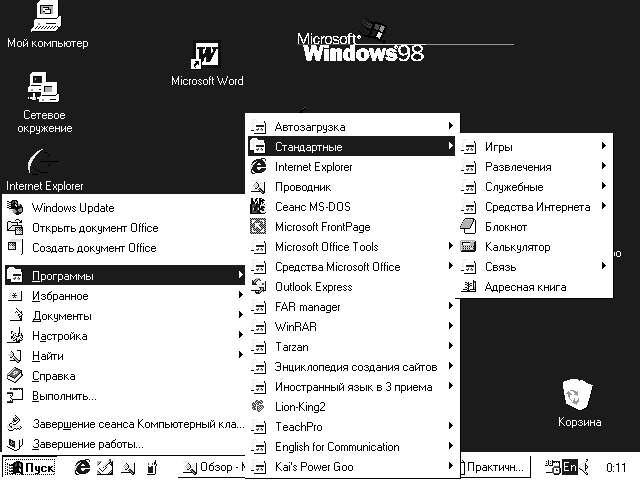The width and height of the screenshot is (640, 480).
Task: Click the Show Desktop quick launch icon
Action: click(x=105, y=467)
